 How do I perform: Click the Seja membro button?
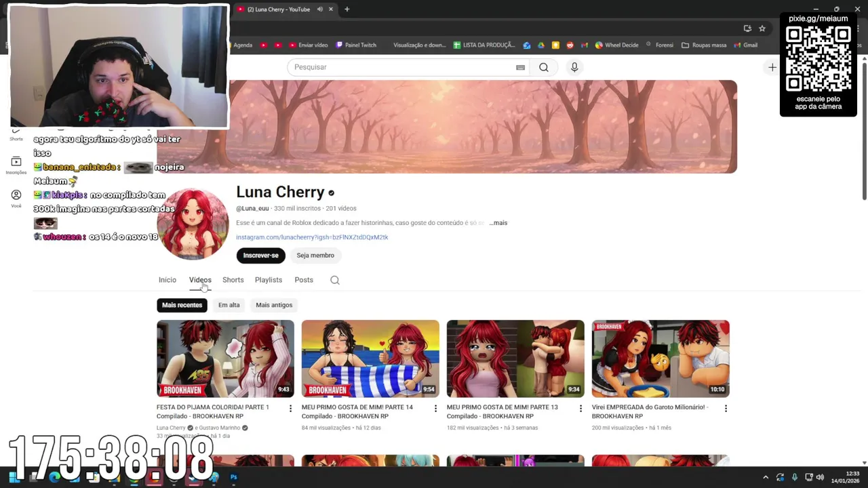315,256
